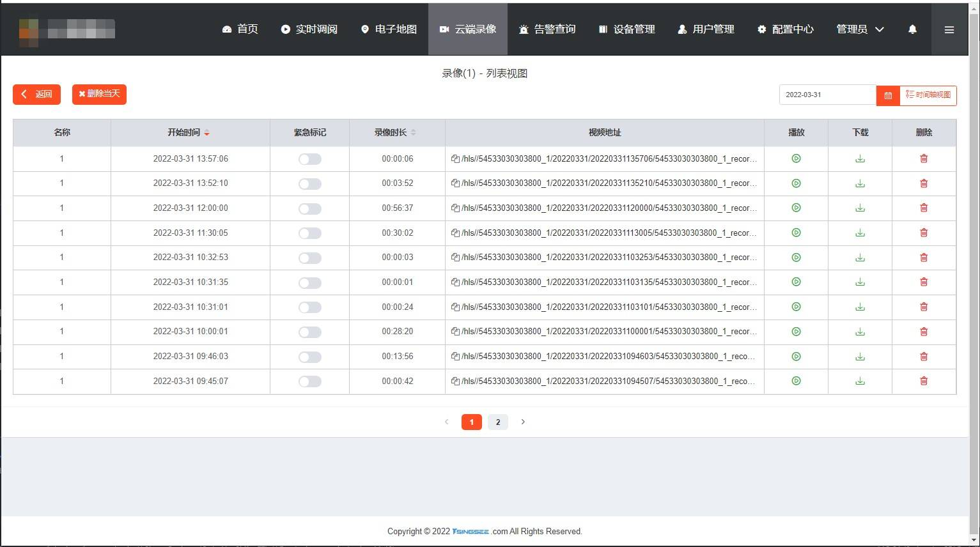Delete the 09:45:07 recording via trash icon

tap(924, 381)
